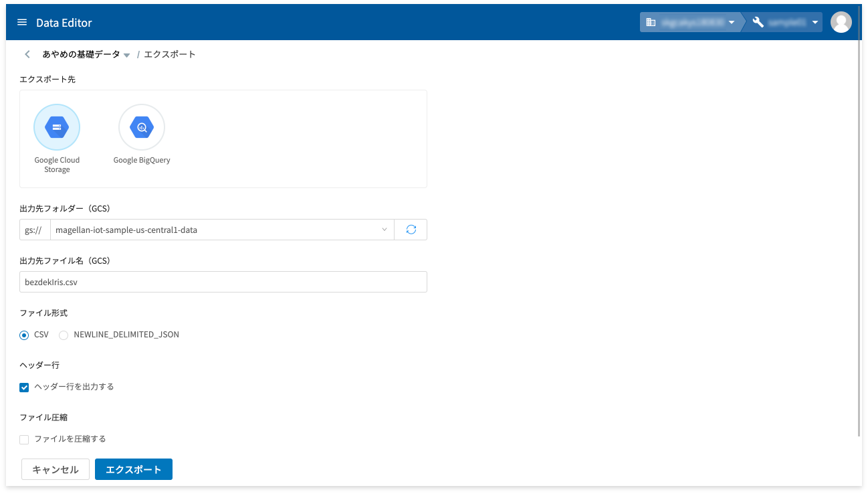Click the gs:// prefix label
Screen dimensions: 868x494
click(35, 230)
